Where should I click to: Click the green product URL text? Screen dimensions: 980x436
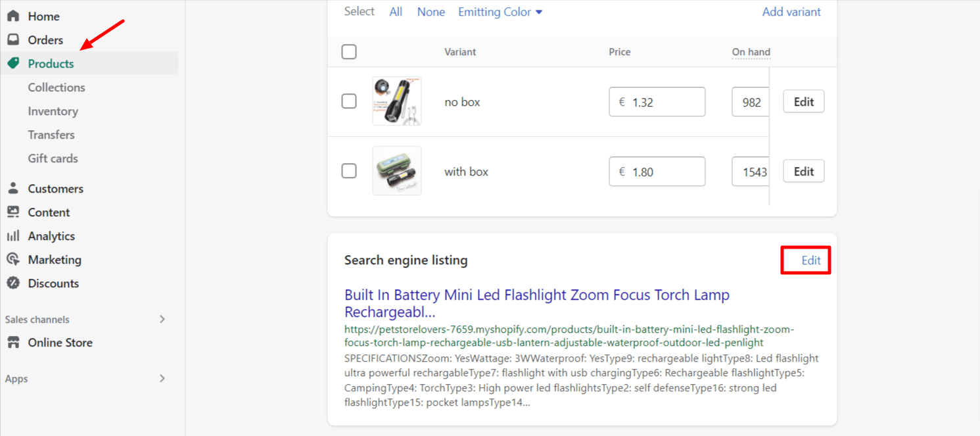click(569, 335)
